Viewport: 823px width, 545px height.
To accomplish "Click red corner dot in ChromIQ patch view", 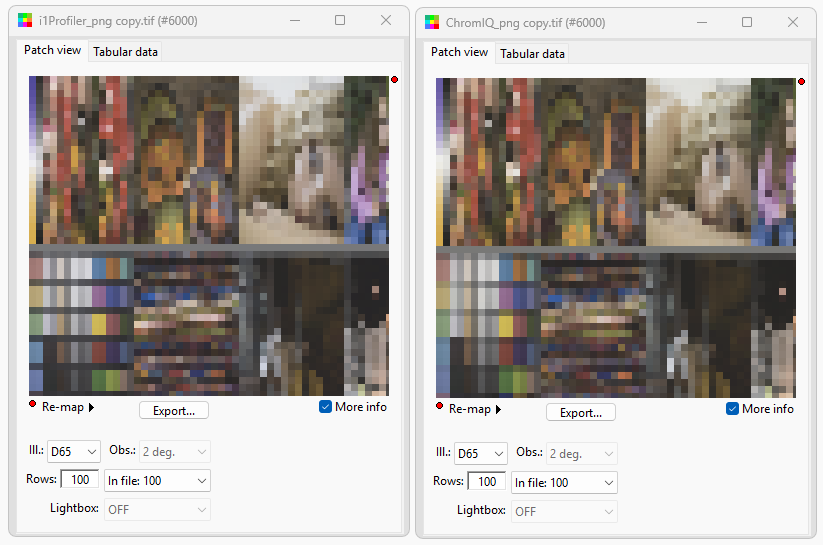I will tap(801, 82).
